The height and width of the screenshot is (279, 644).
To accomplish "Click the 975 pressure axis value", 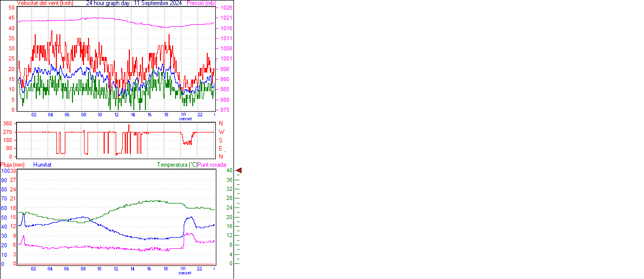I will click(x=225, y=110).
